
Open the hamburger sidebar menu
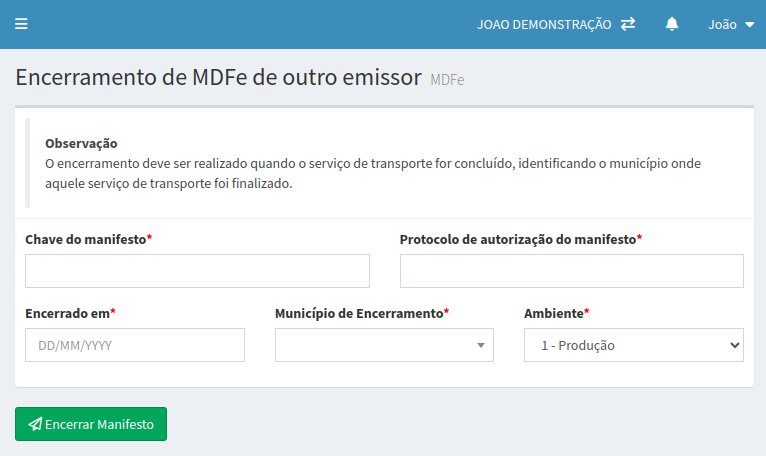pos(21,24)
